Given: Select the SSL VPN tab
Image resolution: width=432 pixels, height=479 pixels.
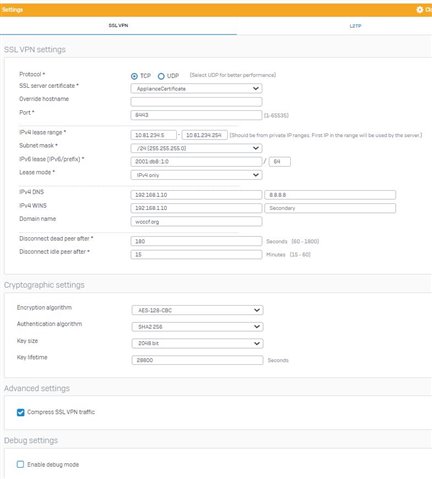Looking at the screenshot, I should (x=118, y=25).
